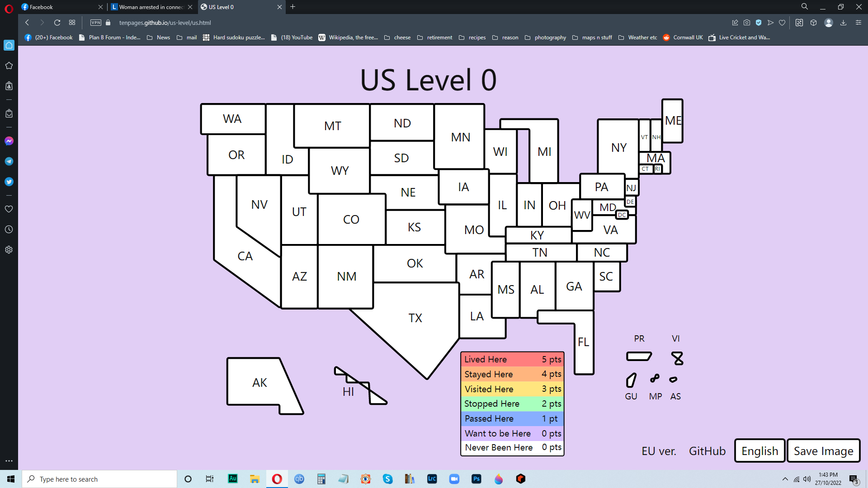Reload the US Level 0 page
This screenshot has height=488, width=868.
57,23
